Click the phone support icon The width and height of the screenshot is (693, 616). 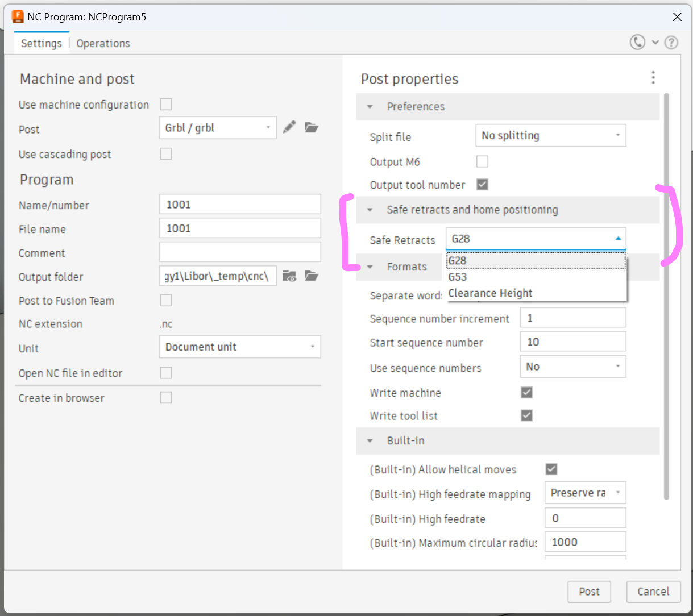pos(637,43)
